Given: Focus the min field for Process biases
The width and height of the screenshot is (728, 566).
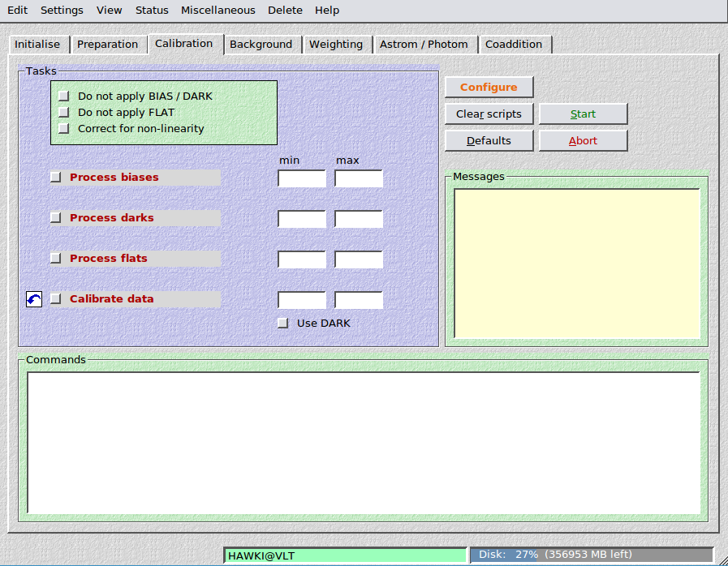Looking at the screenshot, I should tap(301, 178).
